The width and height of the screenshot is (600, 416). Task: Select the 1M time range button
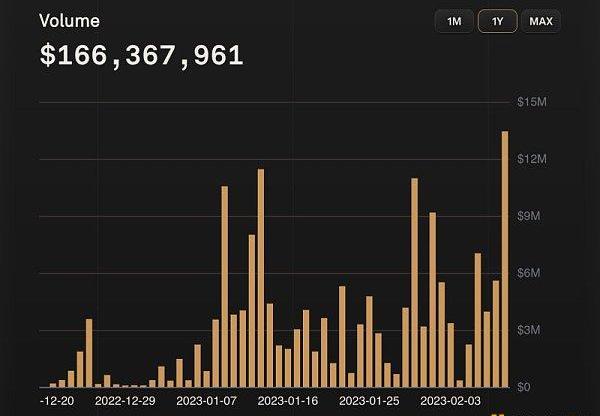[x=453, y=21]
